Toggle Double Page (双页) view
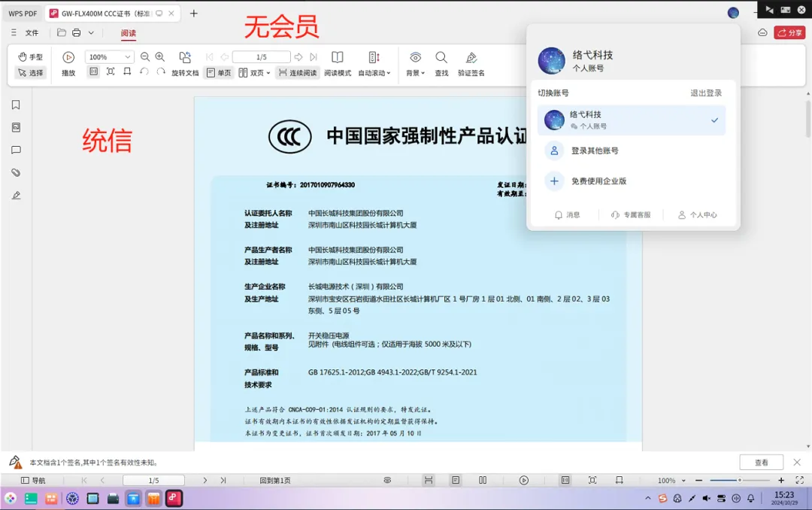This screenshot has width=812, height=510. 250,72
